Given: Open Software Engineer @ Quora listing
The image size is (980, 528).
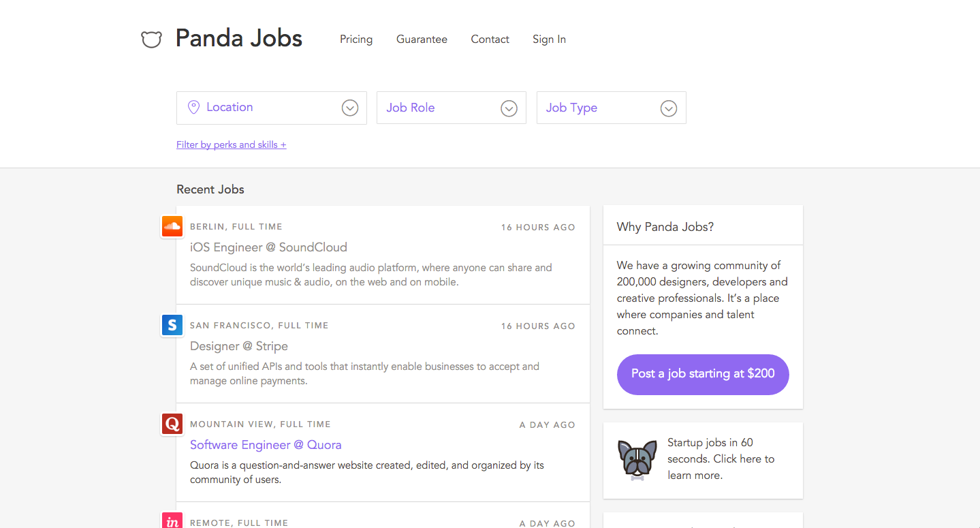Looking at the screenshot, I should pyautogui.click(x=266, y=445).
